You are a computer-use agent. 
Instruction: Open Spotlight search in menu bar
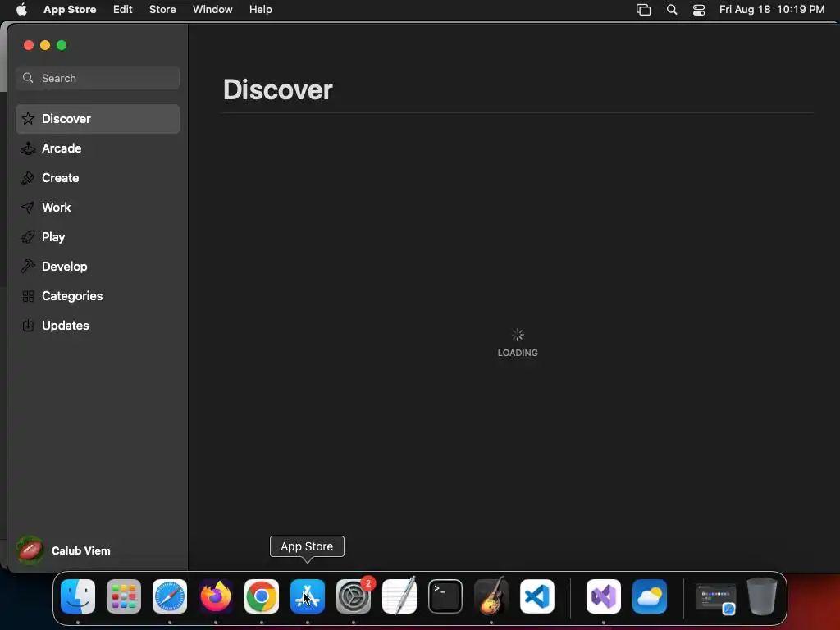click(x=672, y=10)
